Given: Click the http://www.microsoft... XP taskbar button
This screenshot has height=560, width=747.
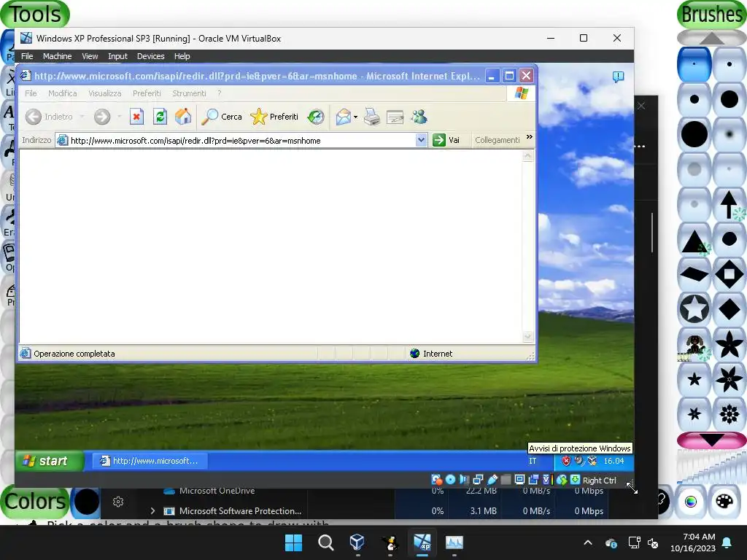Looking at the screenshot, I should coord(149,461).
